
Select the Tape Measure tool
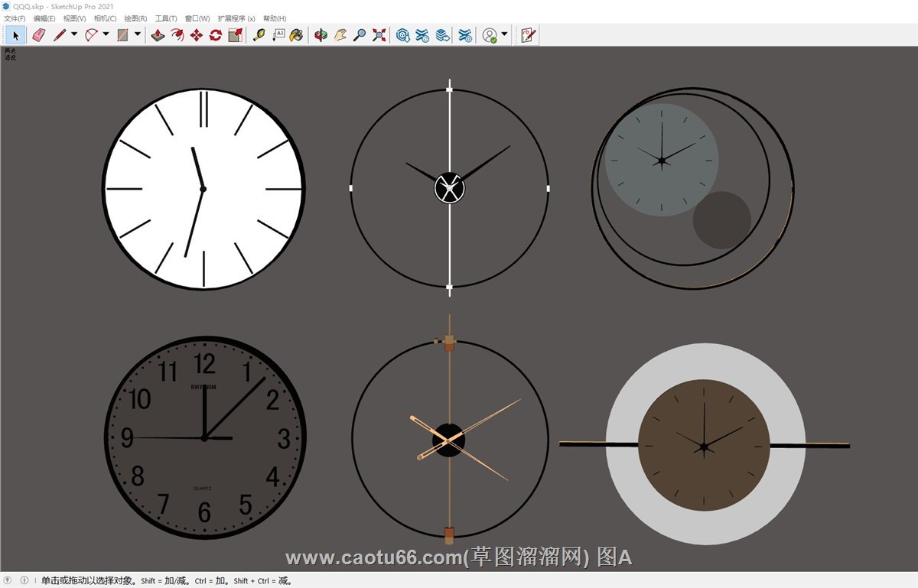pos(259,35)
